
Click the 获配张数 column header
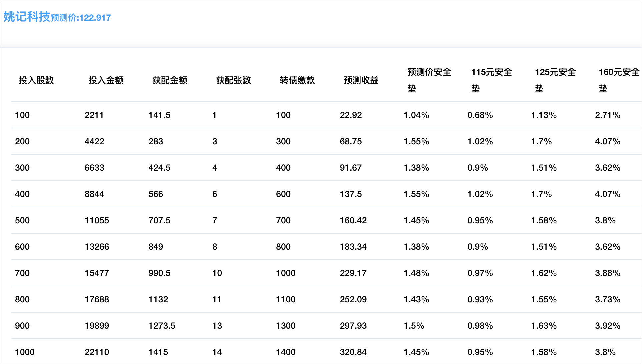[x=233, y=80]
